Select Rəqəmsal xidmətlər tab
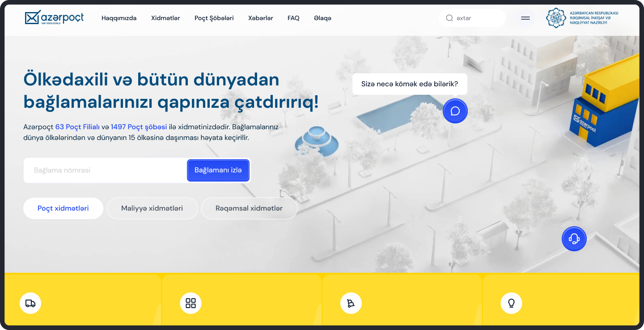This screenshot has width=644, height=330. click(249, 208)
